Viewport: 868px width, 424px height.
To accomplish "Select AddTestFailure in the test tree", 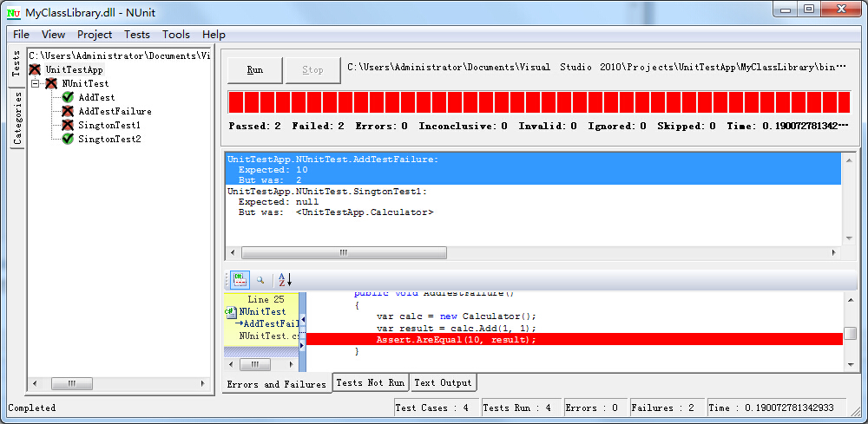I will coord(115,111).
